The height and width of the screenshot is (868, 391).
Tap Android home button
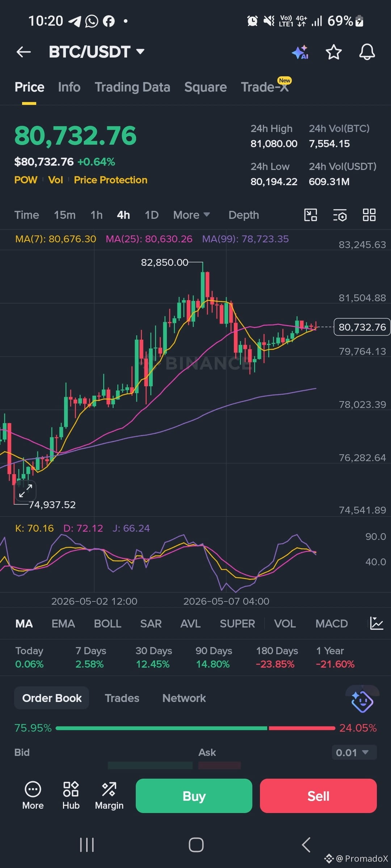point(196,845)
